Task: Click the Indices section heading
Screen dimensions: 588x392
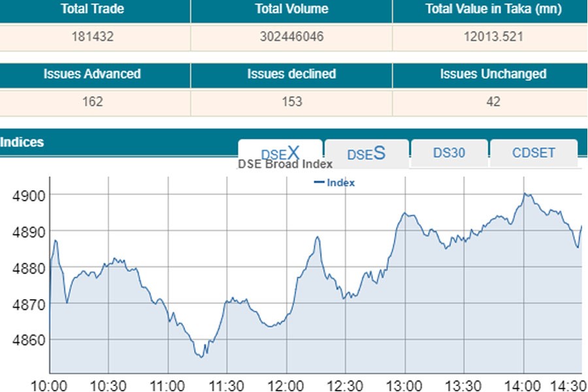Action: pos(22,142)
